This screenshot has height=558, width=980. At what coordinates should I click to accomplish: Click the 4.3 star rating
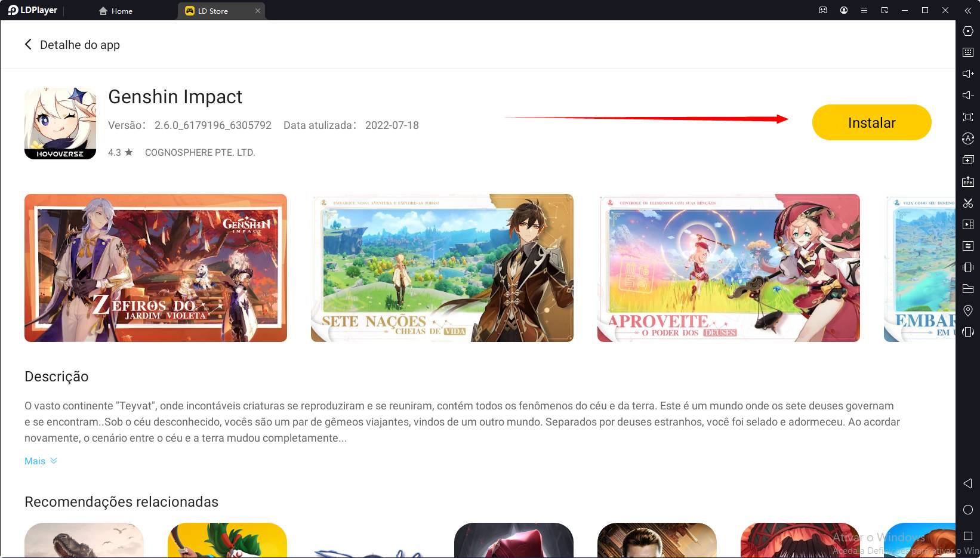120,153
